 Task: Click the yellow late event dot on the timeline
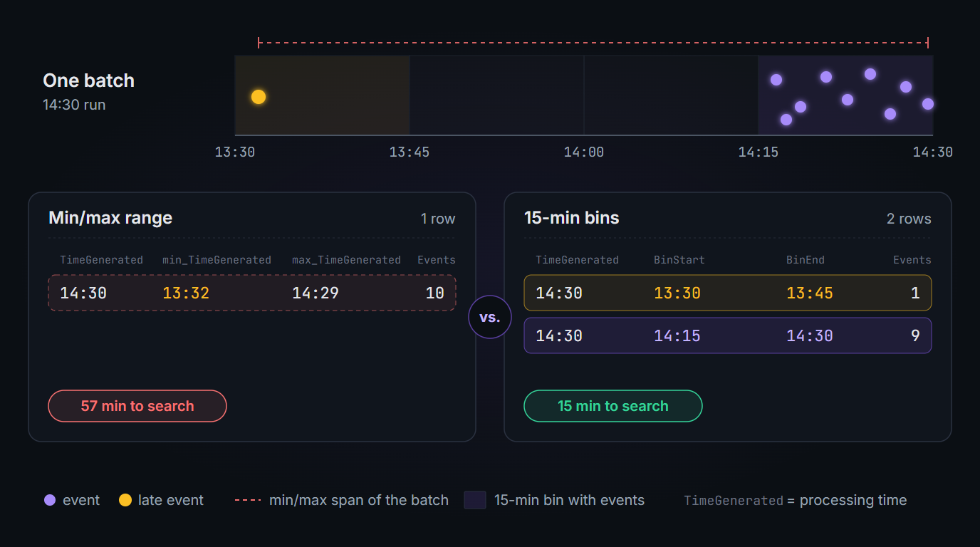(x=259, y=97)
